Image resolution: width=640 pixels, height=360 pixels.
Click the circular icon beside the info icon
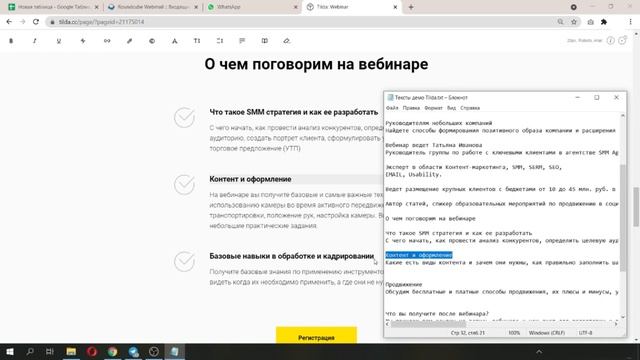(622, 40)
